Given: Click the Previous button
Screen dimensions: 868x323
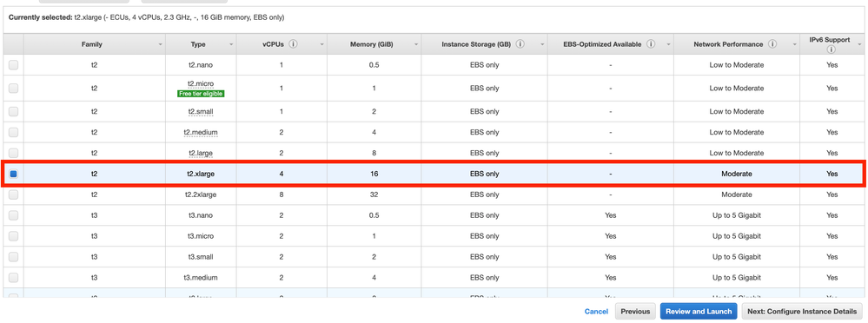Looking at the screenshot, I should click(635, 312).
